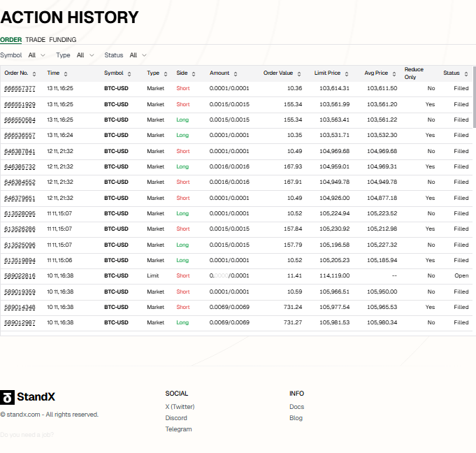Sort by Order No. column arrows
476x453 pixels.
coord(34,74)
